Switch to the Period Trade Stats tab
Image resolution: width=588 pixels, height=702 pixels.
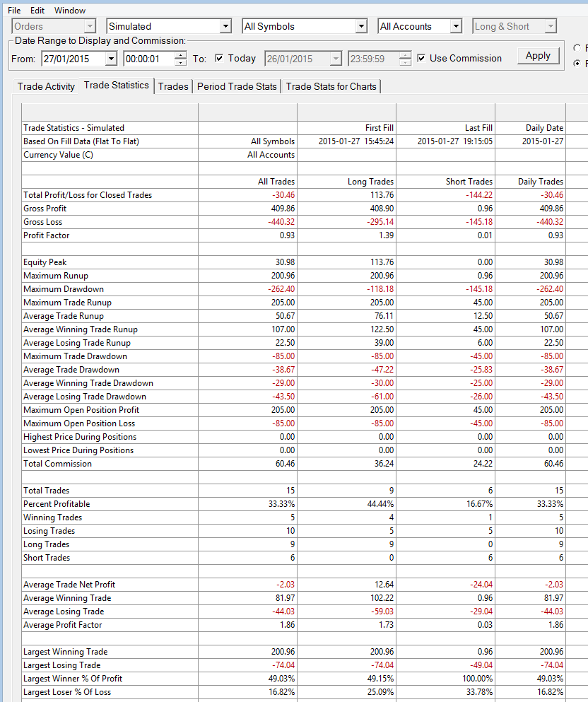(237, 86)
